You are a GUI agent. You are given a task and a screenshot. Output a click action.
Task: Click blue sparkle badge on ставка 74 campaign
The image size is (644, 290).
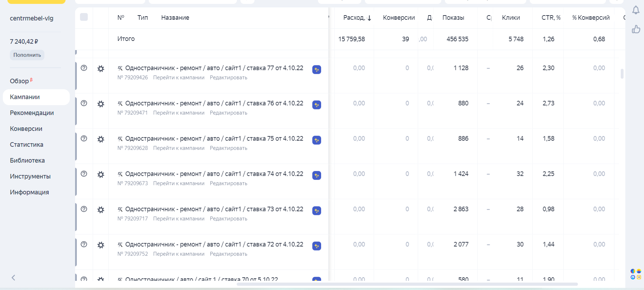[317, 175]
